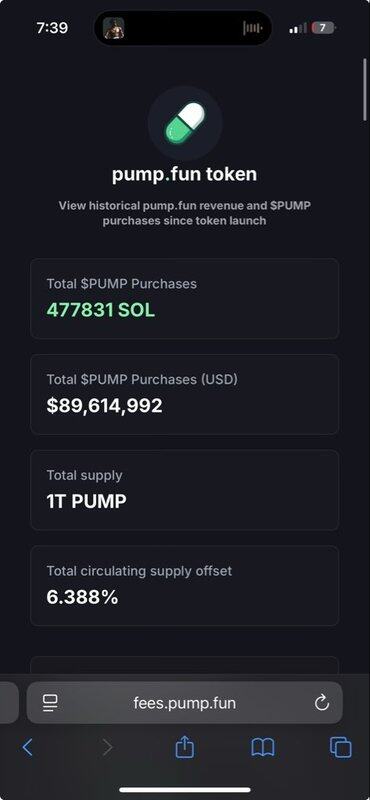Tap the home indicator bar
This screenshot has height=800, width=370.
(x=185, y=790)
